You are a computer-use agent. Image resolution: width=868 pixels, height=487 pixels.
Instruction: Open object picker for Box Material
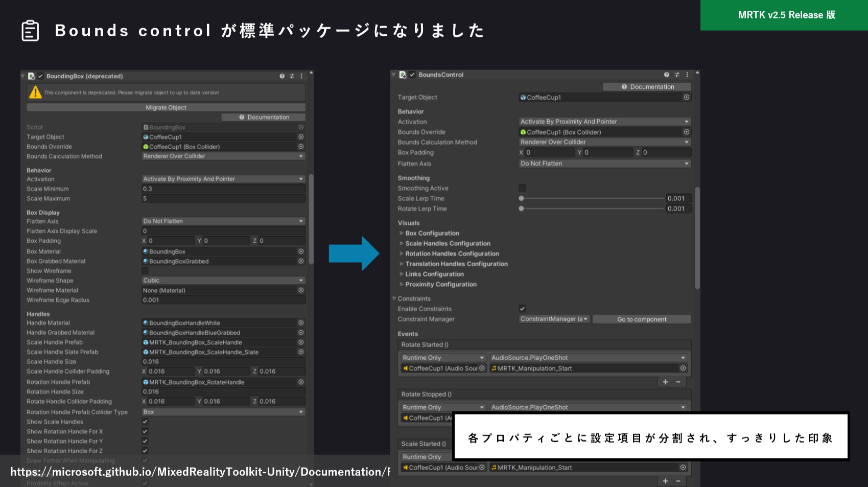(301, 251)
